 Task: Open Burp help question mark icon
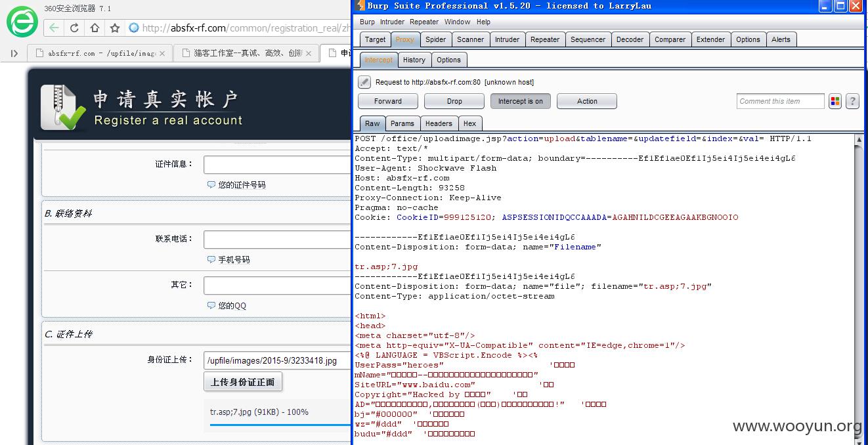pyautogui.click(x=852, y=101)
